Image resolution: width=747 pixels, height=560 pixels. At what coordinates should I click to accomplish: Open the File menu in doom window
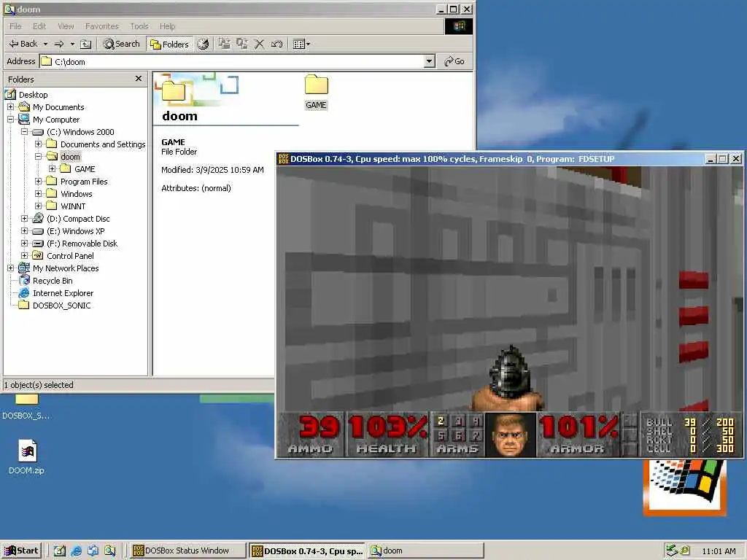click(x=16, y=26)
